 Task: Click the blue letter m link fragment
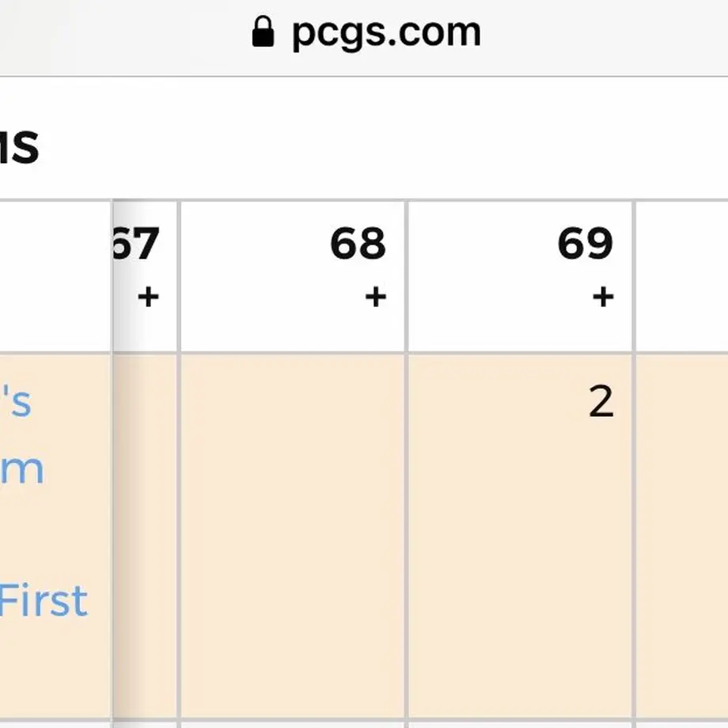click(22, 470)
